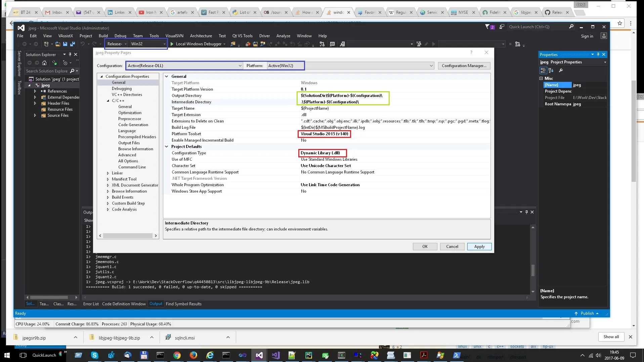Click the Property Pages help question mark
Image resolution: width=644 pixels, height=362 pixels.
pyautogui.click(x=471, y=52)
